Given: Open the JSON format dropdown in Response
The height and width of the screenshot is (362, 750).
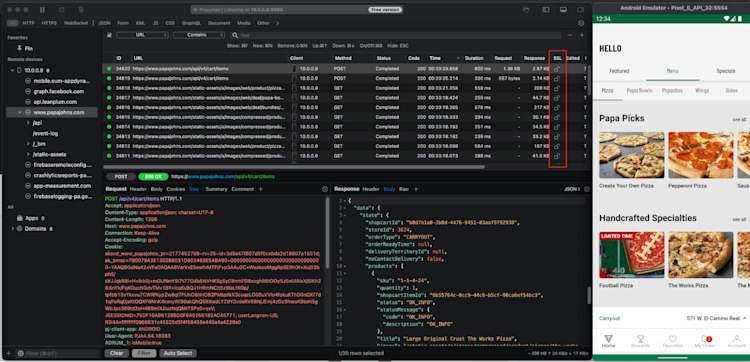Looking at the screenshot, I should click(x=572, y=189).
